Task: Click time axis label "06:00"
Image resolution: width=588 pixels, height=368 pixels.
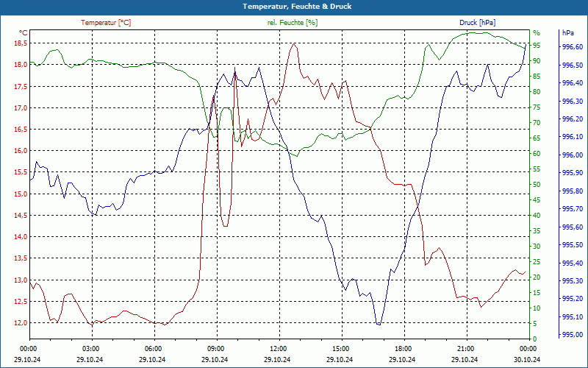Action: coord(153,348)
